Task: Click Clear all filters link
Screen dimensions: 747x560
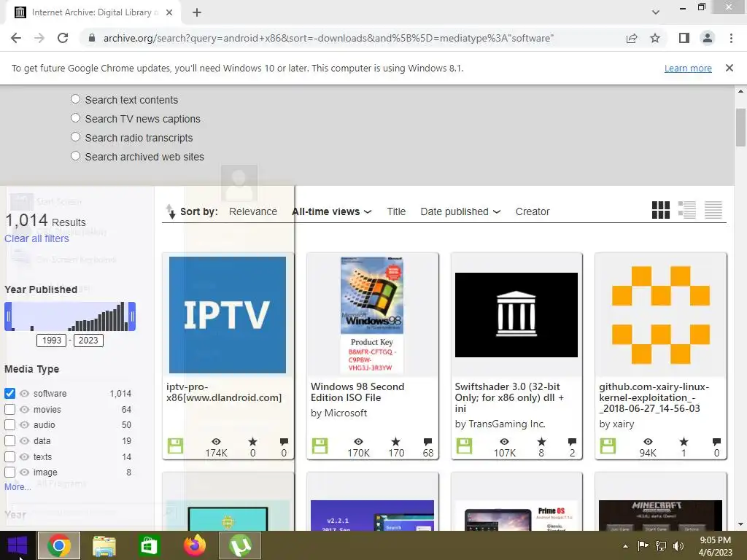Action: [x=36, y=238]
